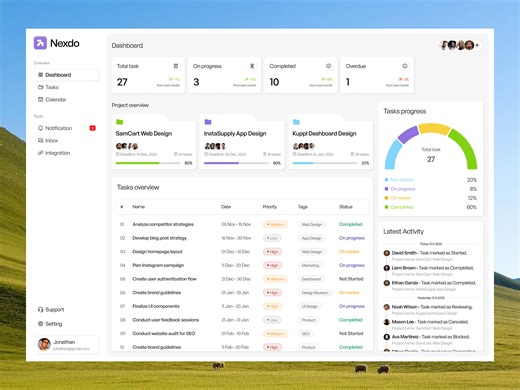Click On progress legend swatch
The width and height of the screenshot is (520, 390).
pyautogui.click(x=386, y=189)
